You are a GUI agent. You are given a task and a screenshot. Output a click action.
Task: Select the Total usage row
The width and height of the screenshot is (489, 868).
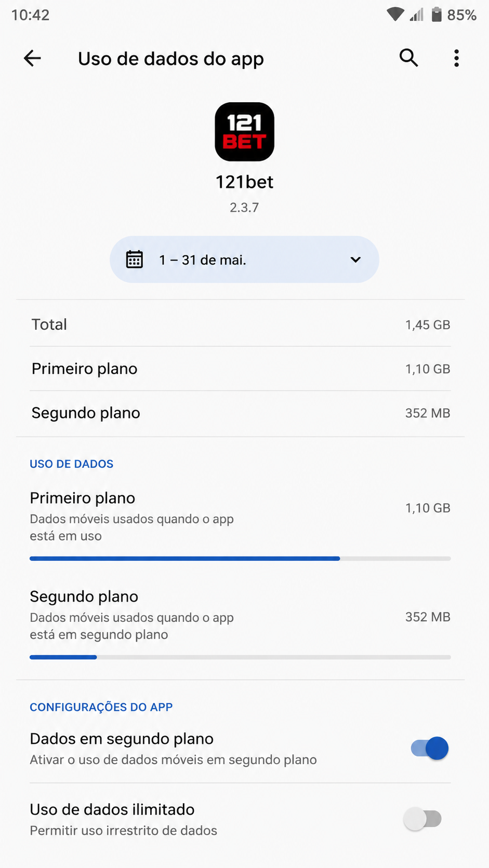point(241,324)
